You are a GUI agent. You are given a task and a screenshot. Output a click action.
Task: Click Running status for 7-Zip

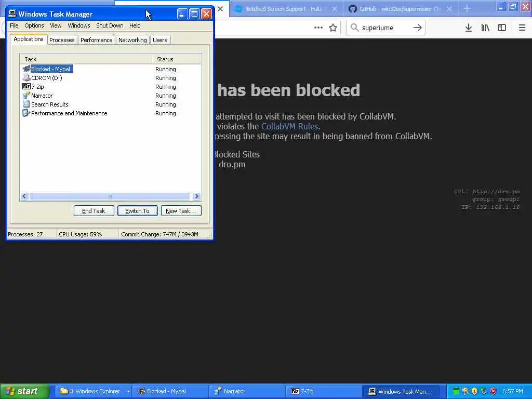tap(166, 87)
